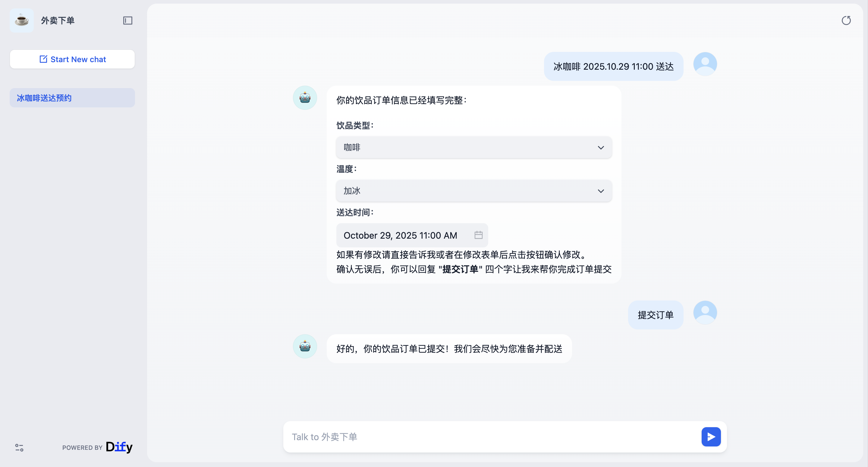Click the 外卖下单 app title
This screenshot has width=868, height=467.
tap(58, 21)
